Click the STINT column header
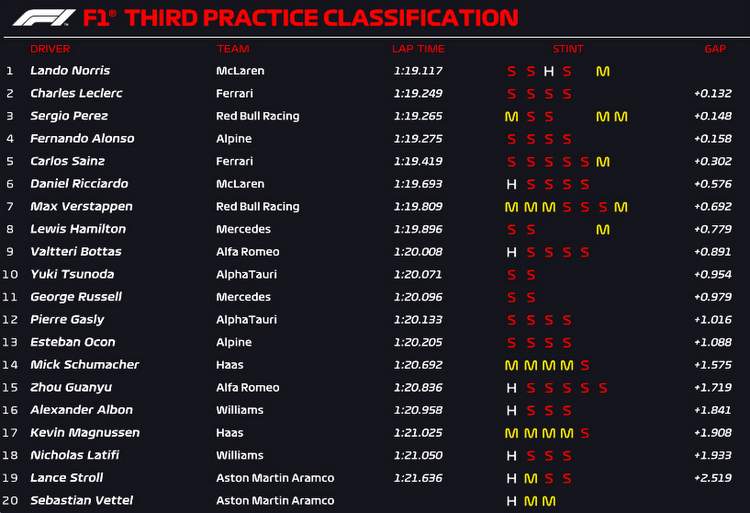The image size is (750, 513). click(568, 48)
